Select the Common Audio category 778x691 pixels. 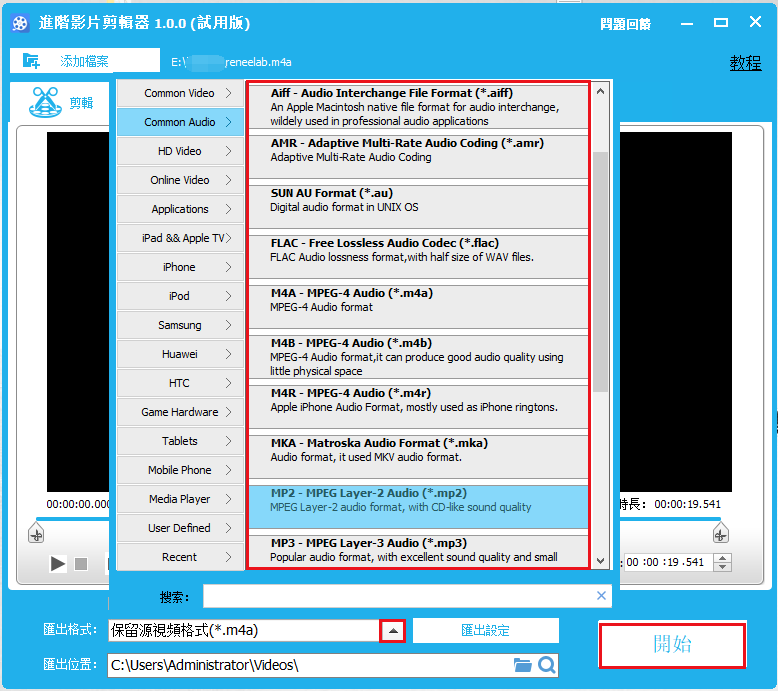click(x=181, y=122)
